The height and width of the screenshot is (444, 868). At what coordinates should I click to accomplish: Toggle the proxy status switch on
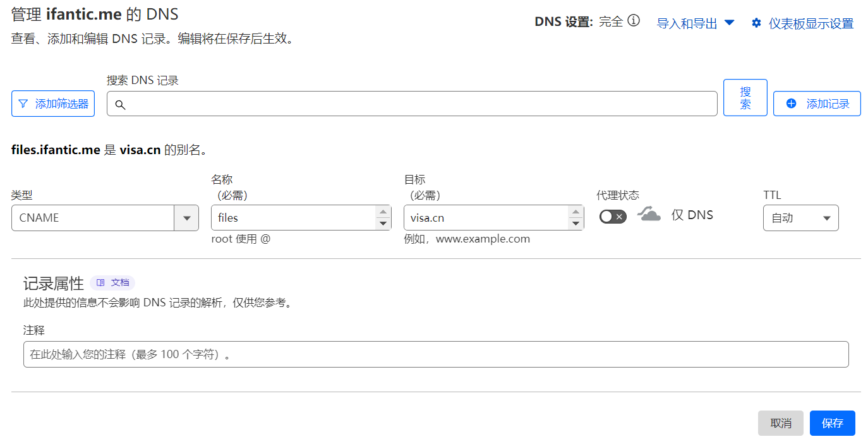point(613,217)
